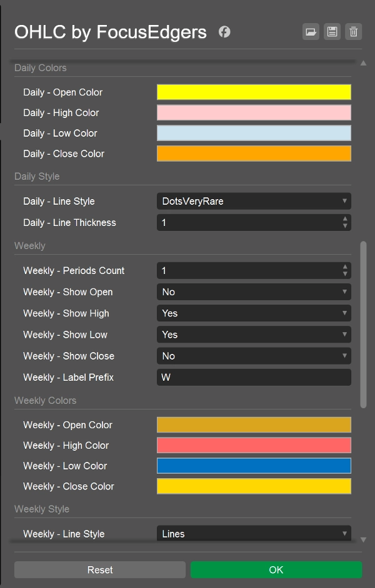Open Weekly - Open Color goldenrod swatch
The image size is (375, 588).
click(x=254, y=425)
